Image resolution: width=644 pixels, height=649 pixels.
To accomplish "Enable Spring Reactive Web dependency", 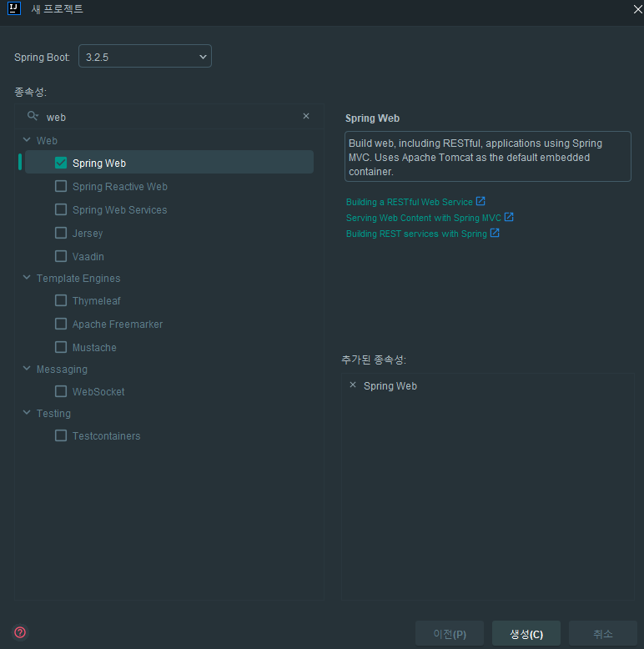I will click(61, 186).
